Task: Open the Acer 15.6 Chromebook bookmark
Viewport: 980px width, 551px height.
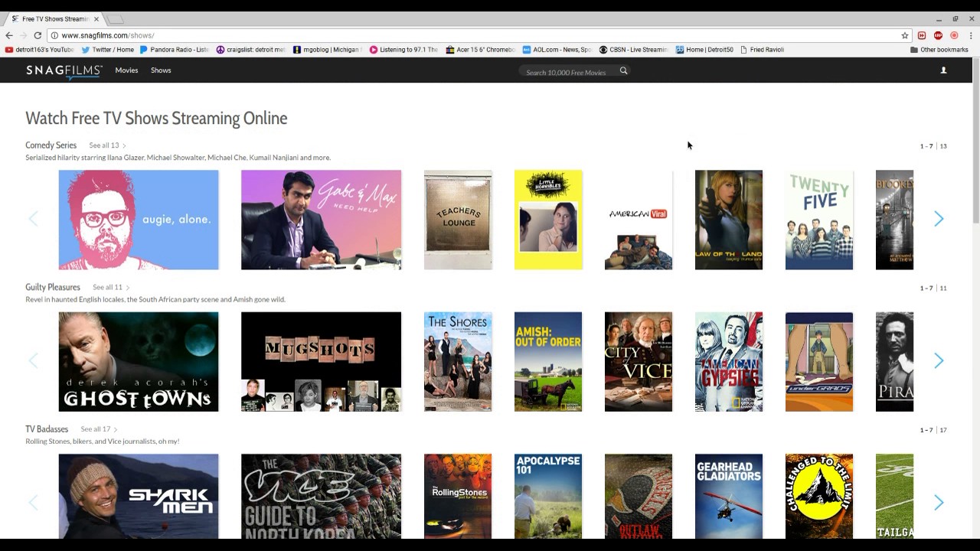Action: (481, 50)
